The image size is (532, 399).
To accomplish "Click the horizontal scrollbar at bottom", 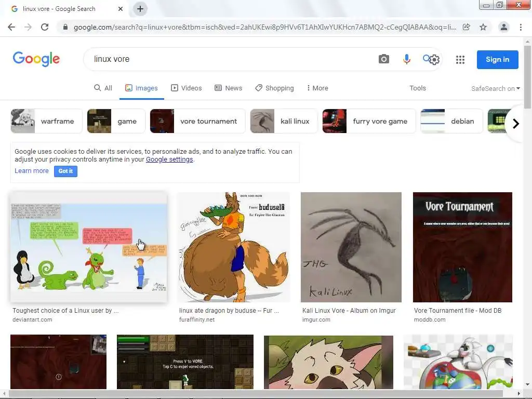I will [x=257, y=394].
